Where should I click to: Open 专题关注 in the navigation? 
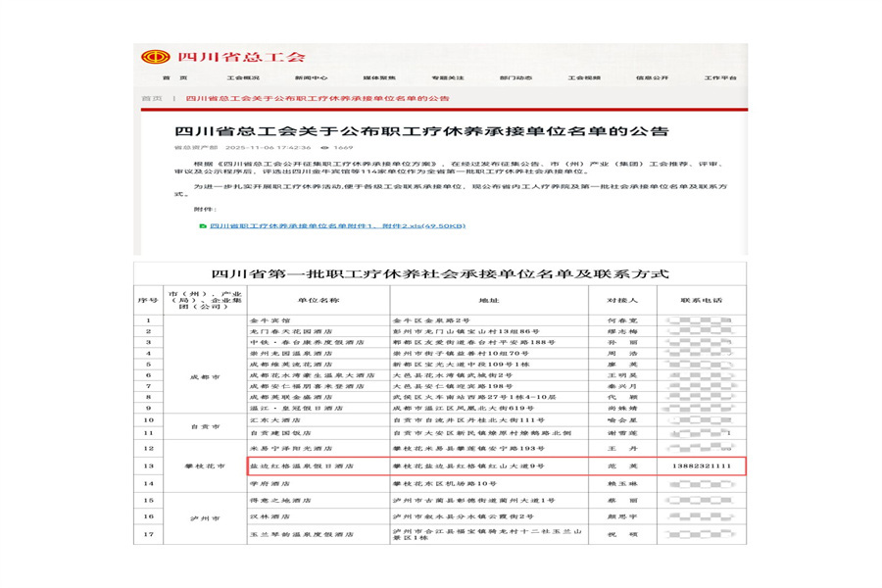[448, 77]
